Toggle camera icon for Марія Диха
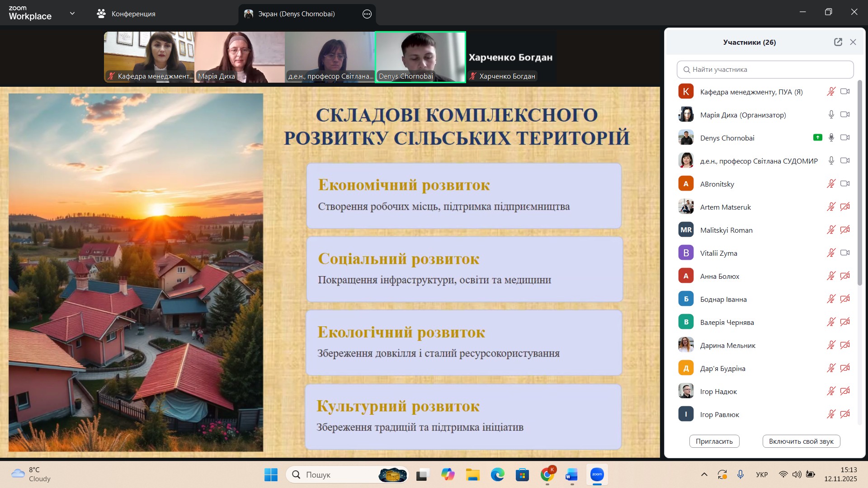The image size is (868, 488). coord(844,115)
